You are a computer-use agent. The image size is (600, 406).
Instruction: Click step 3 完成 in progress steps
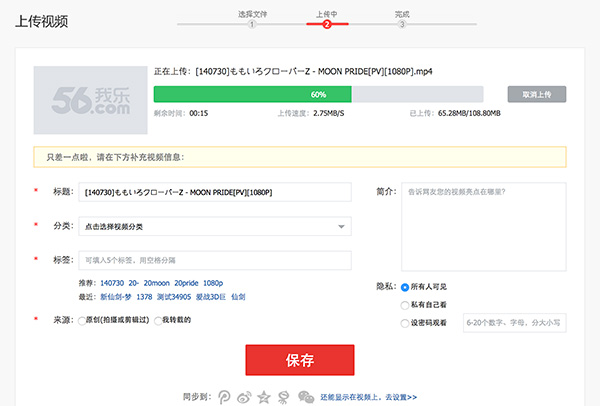coord(402,24)
